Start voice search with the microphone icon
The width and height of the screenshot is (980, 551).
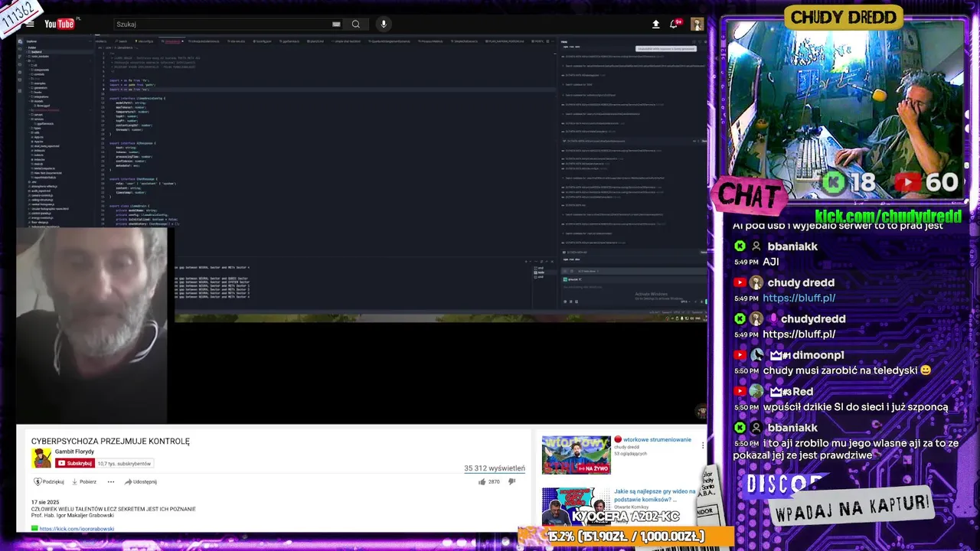[x=384, y=24]
